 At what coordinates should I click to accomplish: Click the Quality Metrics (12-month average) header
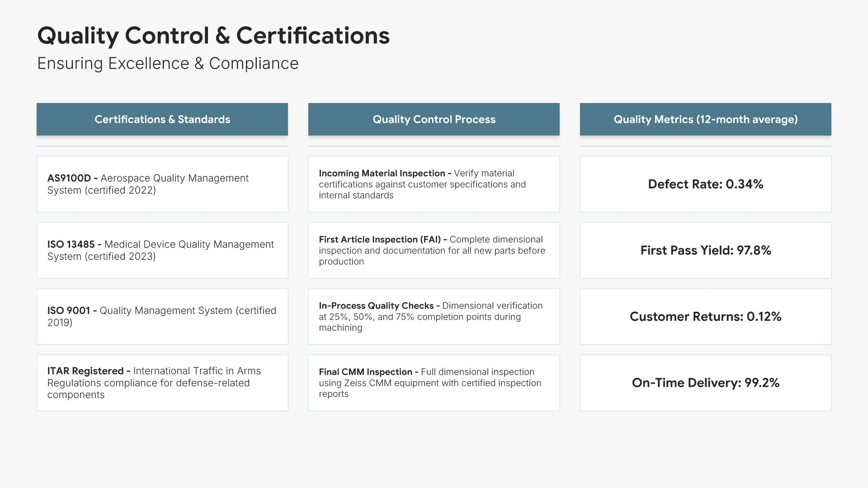click(705, 119)
